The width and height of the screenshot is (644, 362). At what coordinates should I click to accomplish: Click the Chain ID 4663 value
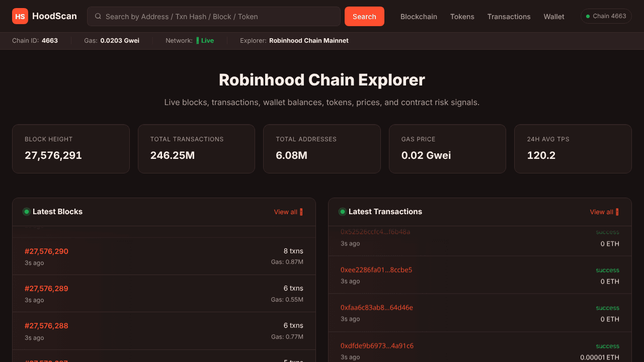(50, 40)
